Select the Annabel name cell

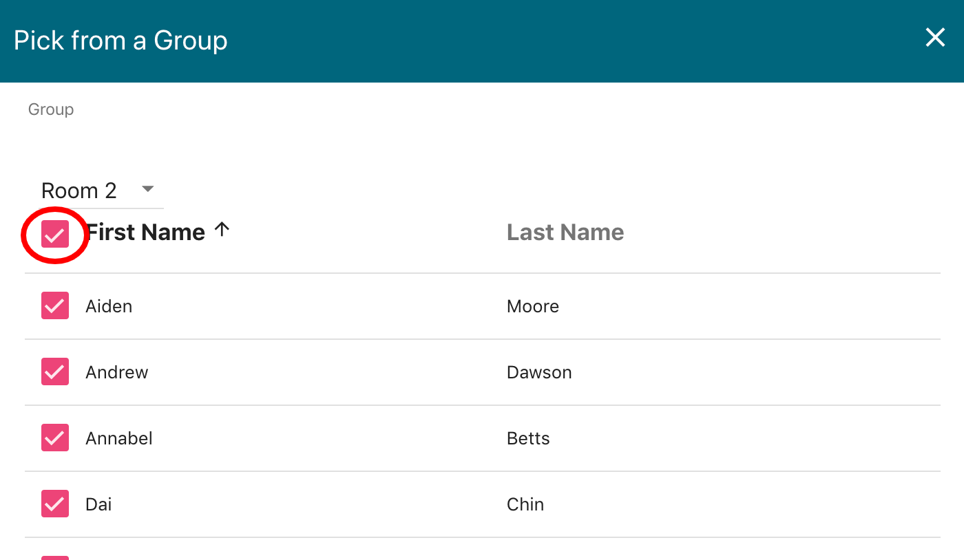pos(119,438)
